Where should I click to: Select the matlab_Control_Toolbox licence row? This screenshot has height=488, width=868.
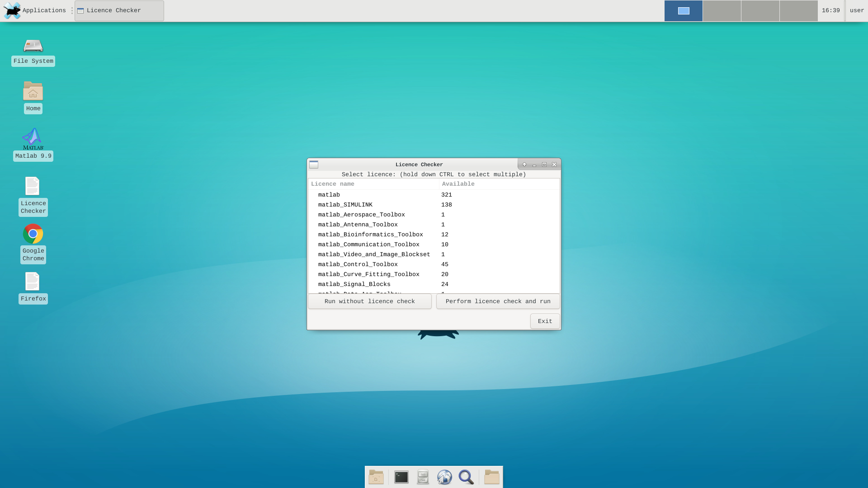(x=358, y=264)
